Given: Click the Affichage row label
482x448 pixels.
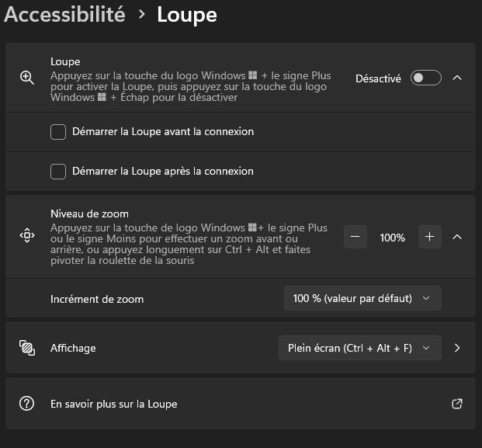Looking at the screenshot, I should pos(73,348).
